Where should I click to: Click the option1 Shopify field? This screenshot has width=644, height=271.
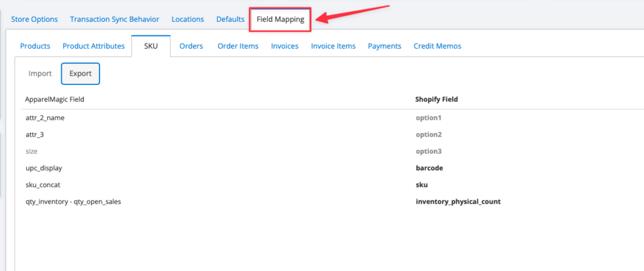point(428,117)
